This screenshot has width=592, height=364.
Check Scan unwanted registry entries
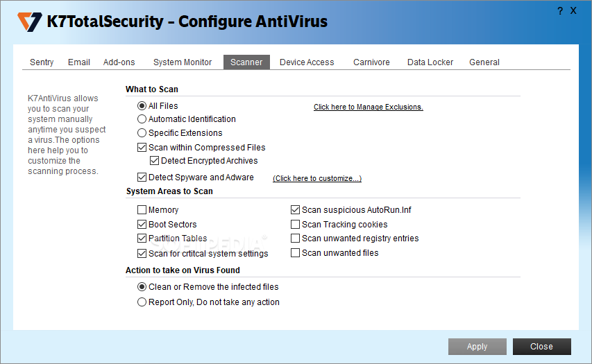(295, 239)
